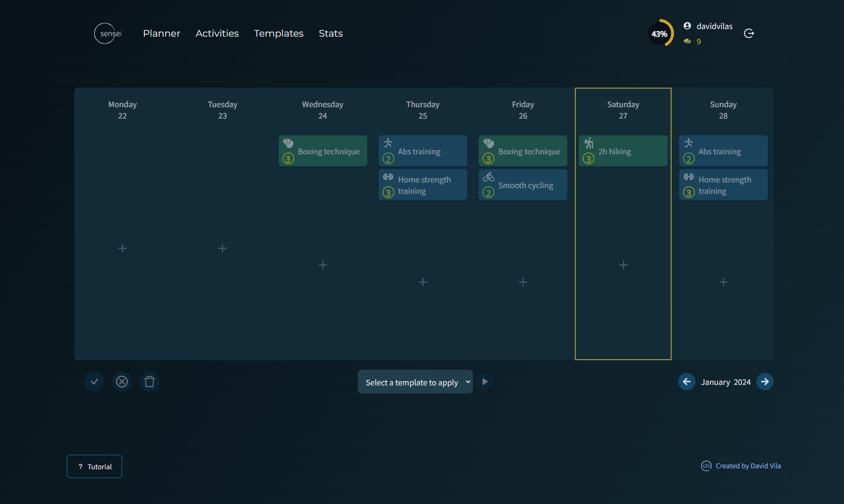Switch to the Stats page
Screen dimensions: 844x504
[331, 33]
